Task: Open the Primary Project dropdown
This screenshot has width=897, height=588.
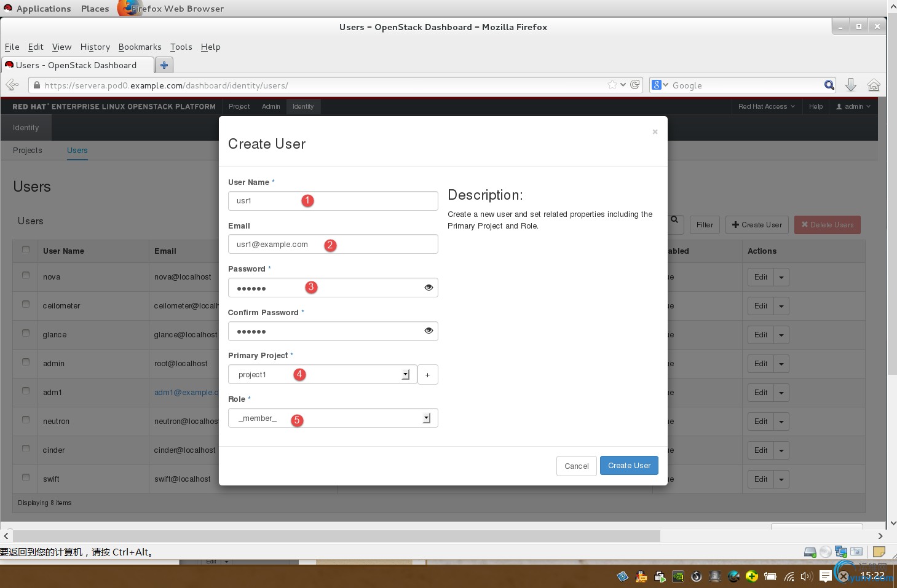Action: click(322, 375)
